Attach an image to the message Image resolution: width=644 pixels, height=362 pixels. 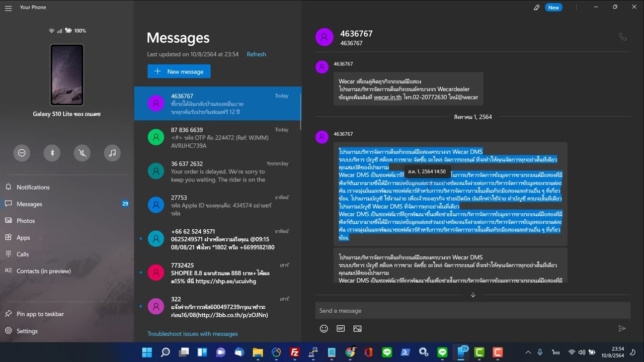pos(357,328)
